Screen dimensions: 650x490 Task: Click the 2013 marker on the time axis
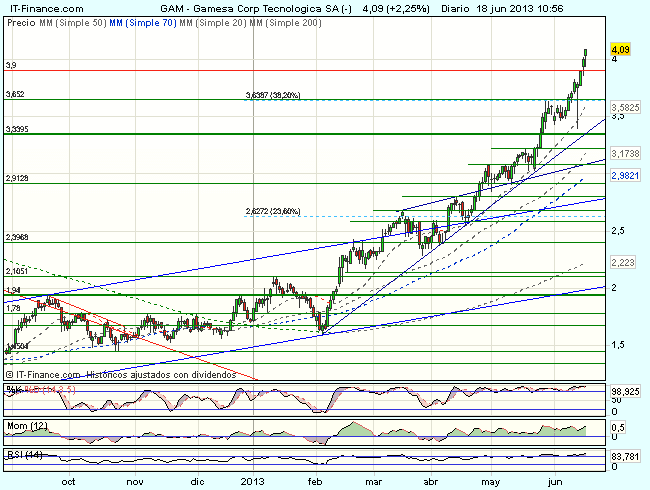pyautogui.click(x=254, y=480)
